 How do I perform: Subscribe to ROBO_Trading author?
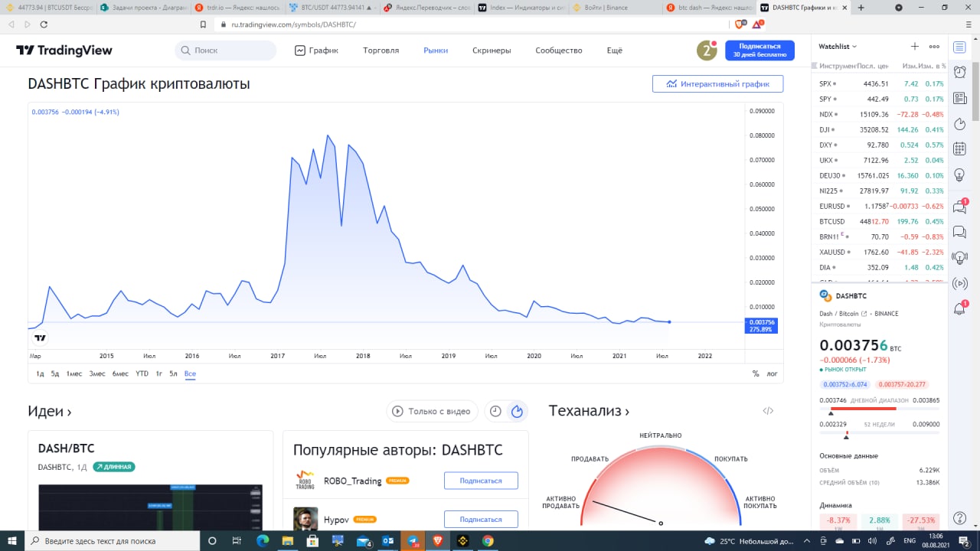point(481,481)
